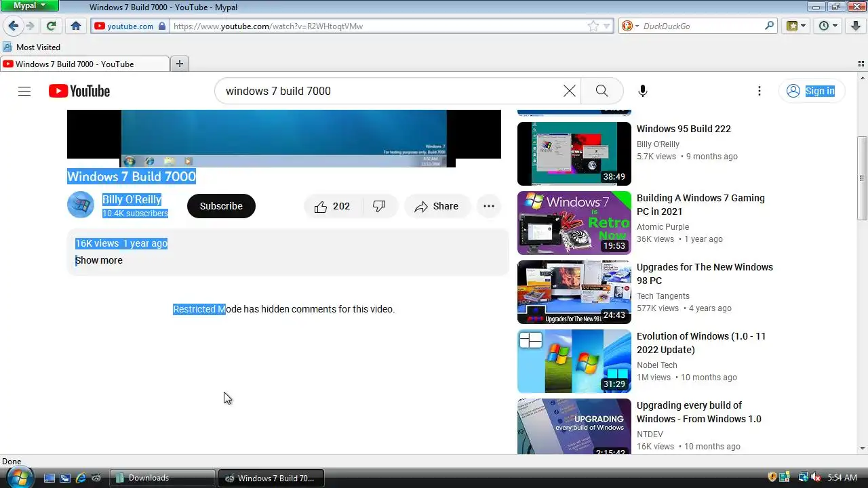Viewport: 868px width, 488px height.
Task: Open the URL history dropdown arrow
Action: [x=607, y=26]
